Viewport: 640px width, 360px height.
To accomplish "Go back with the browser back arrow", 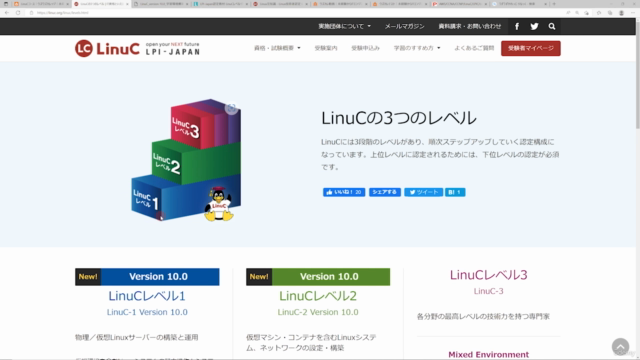I will (7, 13).
